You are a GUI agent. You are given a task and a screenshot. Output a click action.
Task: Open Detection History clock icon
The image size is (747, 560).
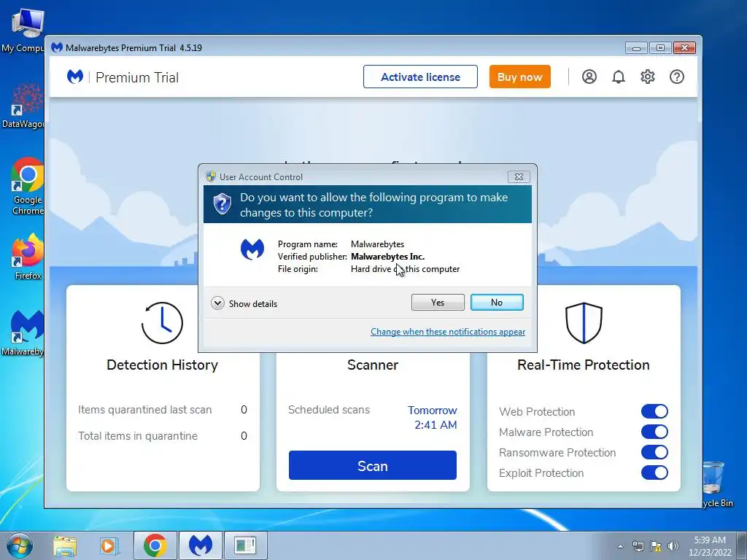click(162, 323)
